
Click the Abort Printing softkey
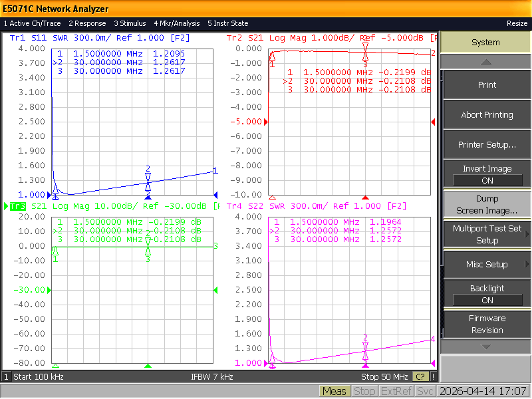pyautogui.click(x=487, y=114)
